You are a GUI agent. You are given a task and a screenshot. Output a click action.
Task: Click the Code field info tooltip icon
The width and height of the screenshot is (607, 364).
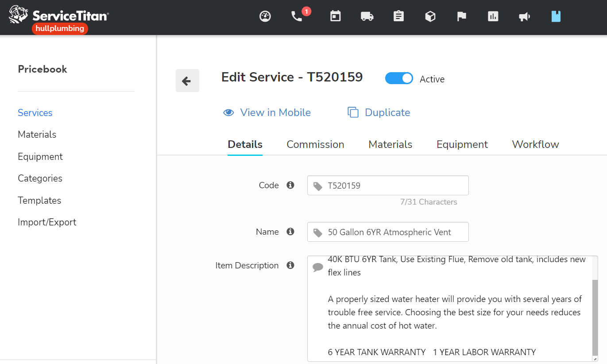pos(290,185)
